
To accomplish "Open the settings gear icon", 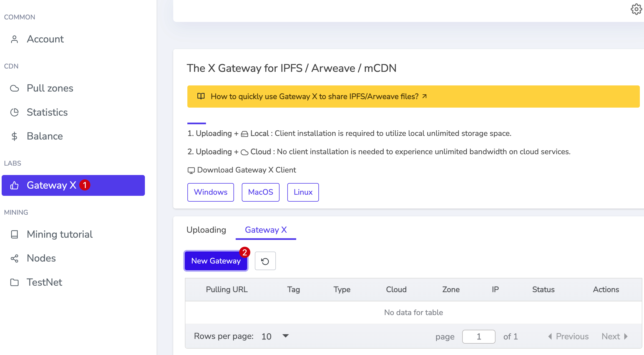I will pyautogui.click(x=636, y=9).
